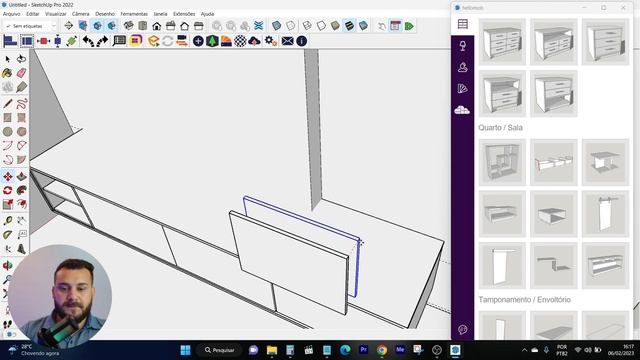Open the list tab in side panel
This screenshot has height=360, width=640.
click(x=462, y=24)
